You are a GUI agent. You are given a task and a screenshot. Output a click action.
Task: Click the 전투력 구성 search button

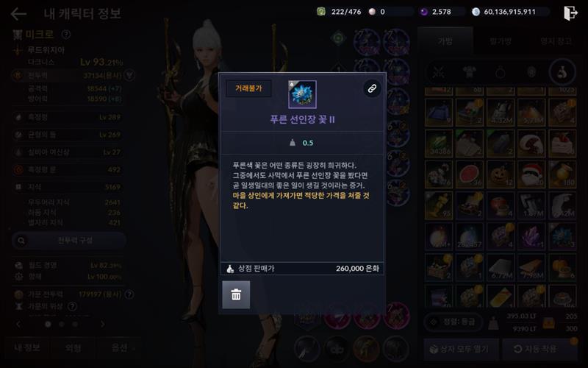pos(69,241)
